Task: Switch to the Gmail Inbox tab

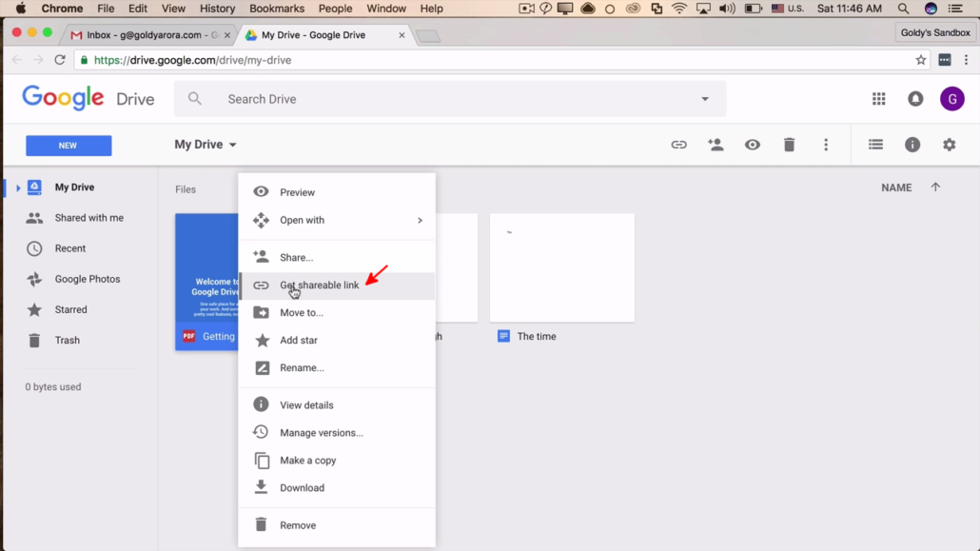Action: coord(147,35)
